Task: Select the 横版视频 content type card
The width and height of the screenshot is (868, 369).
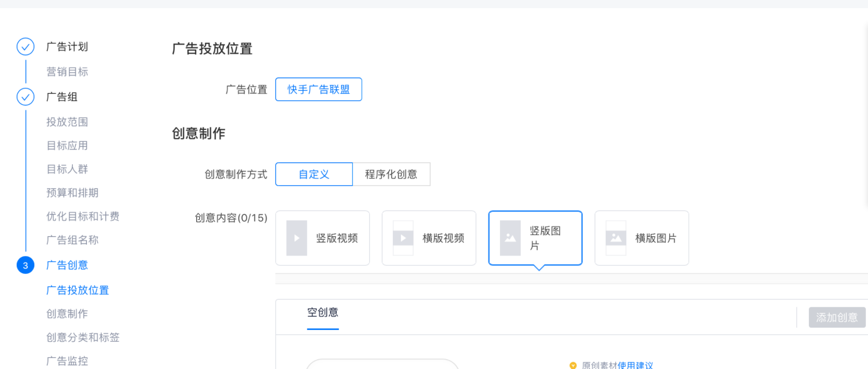Action: click(429, 238)
